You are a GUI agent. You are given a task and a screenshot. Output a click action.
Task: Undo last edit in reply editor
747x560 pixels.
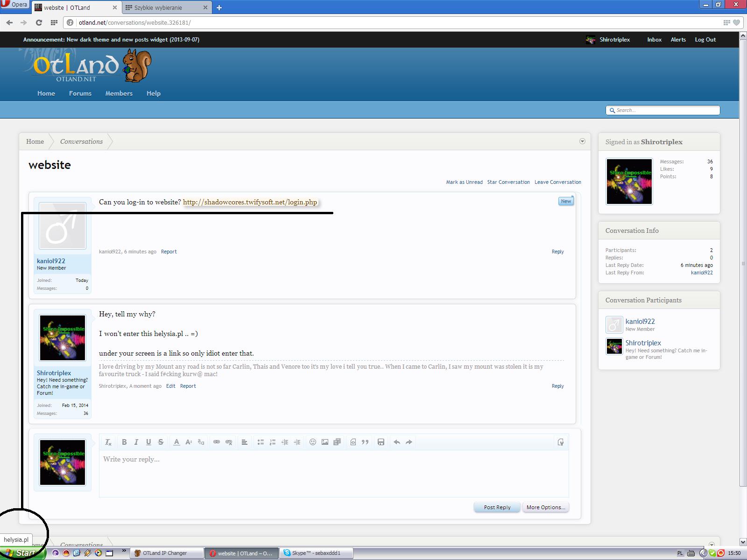pyautogui.click(x=397, y=442)
